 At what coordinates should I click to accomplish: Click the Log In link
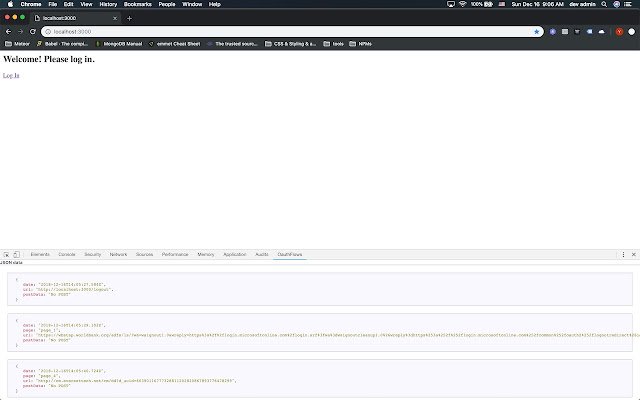point(11,76)
